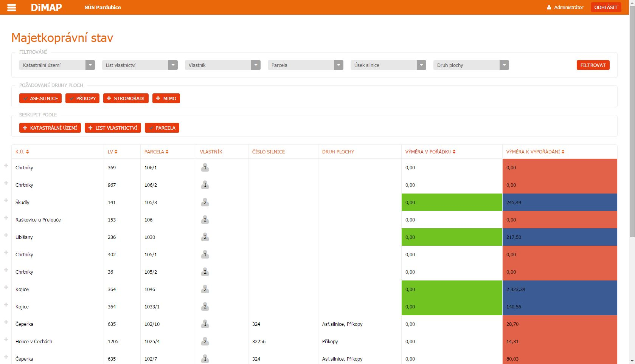Click the page vertical scrollbar thumb
The image size is (635, 364).
[x=632, y=122]
